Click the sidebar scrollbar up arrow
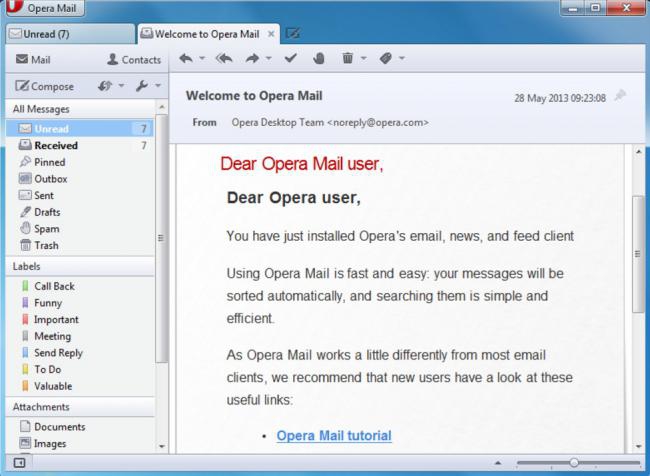Viewport: 650px width, 476px height. 162,107
